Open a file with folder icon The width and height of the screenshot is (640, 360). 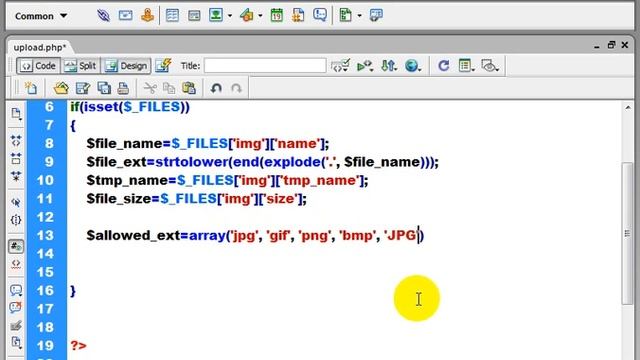click(61, 88)
